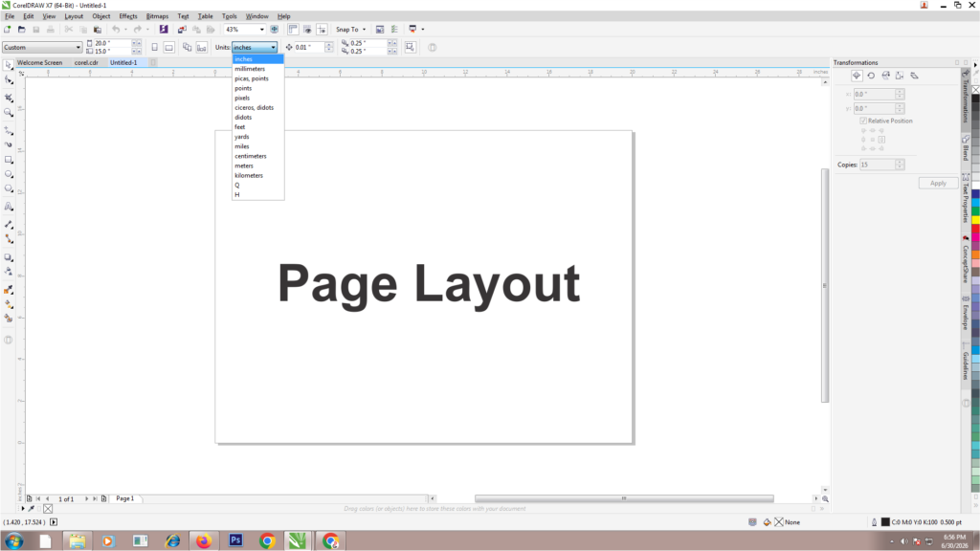Click the Paste icon in toolbar

point(98,30)
